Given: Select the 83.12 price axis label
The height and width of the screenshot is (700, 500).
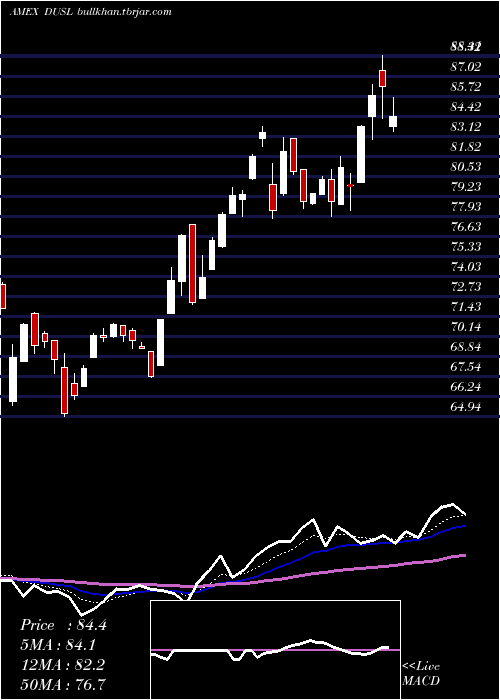Looking at the screenshot, I should tap(466, 127).
